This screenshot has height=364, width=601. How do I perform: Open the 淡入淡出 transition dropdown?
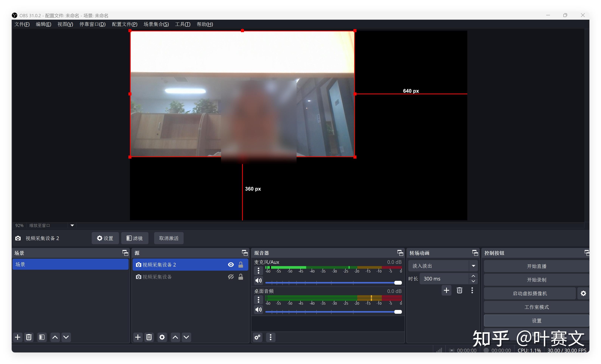pyautogui.click(x=473, y=266)
